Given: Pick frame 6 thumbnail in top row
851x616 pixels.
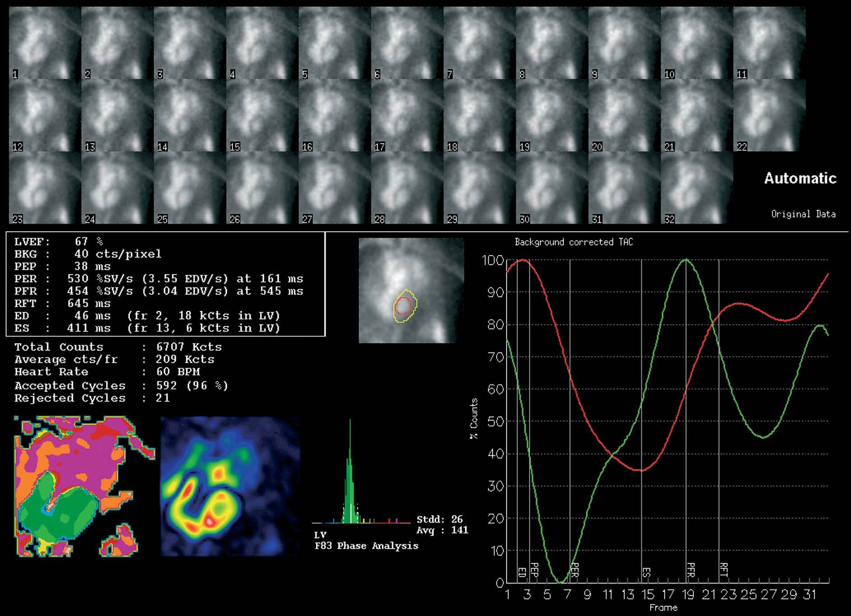Looking at the screenshot, I should tap(407, 43).
